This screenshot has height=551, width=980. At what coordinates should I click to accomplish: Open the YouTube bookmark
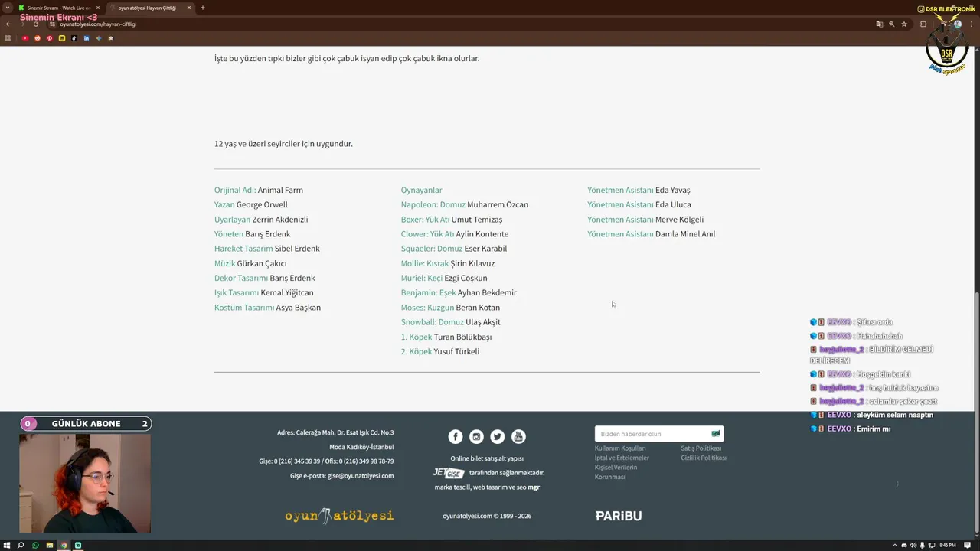tap(25, 38)
